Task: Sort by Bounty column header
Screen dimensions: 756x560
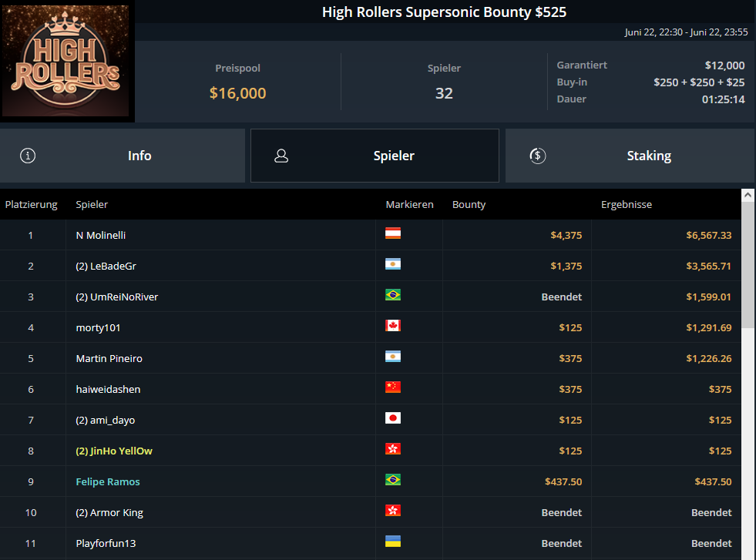Action: coord(469,204)
